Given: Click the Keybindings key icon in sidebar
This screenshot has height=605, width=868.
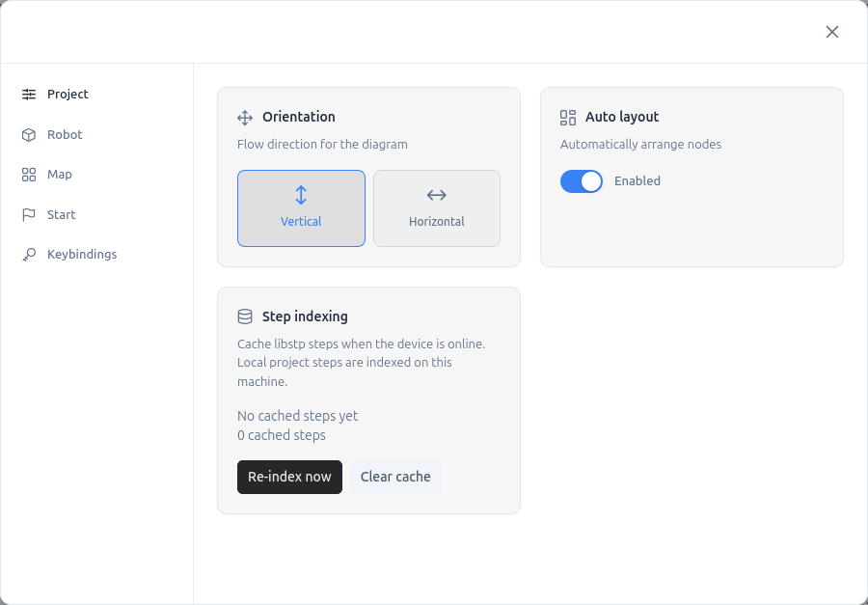Looking at the screenshot, I should tap(28, 254).
